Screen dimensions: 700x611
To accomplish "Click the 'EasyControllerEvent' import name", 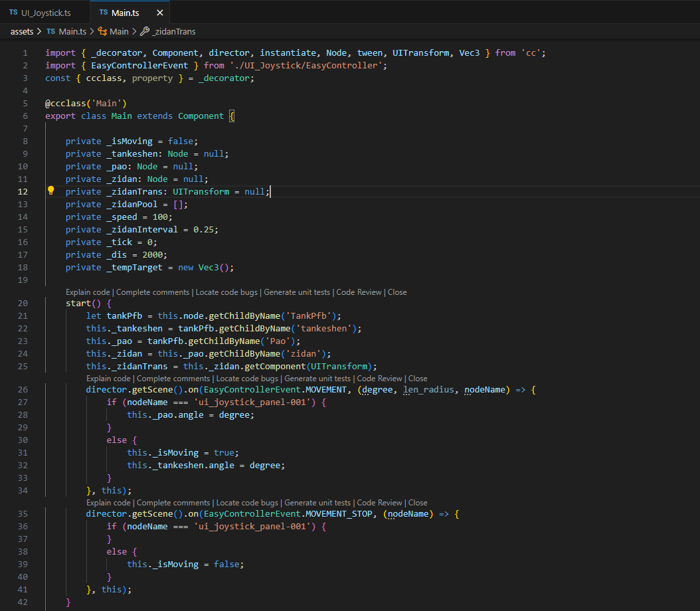I will tap(139, 65).
